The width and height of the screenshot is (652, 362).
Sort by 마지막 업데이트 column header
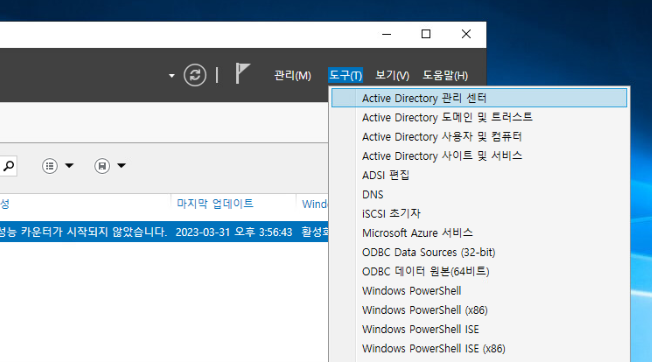pyautogui.click(x=215, y=204)
